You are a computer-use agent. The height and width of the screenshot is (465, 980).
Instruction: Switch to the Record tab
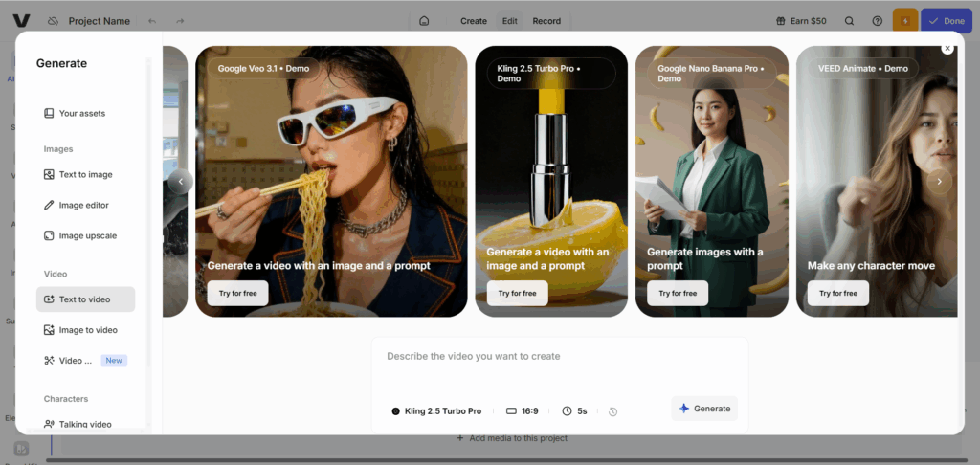point(546,21)
